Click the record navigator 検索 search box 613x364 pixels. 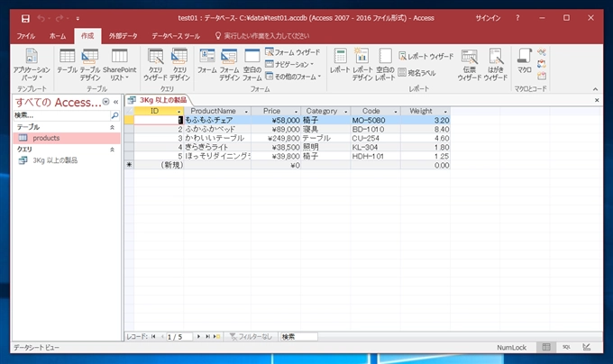297,336
